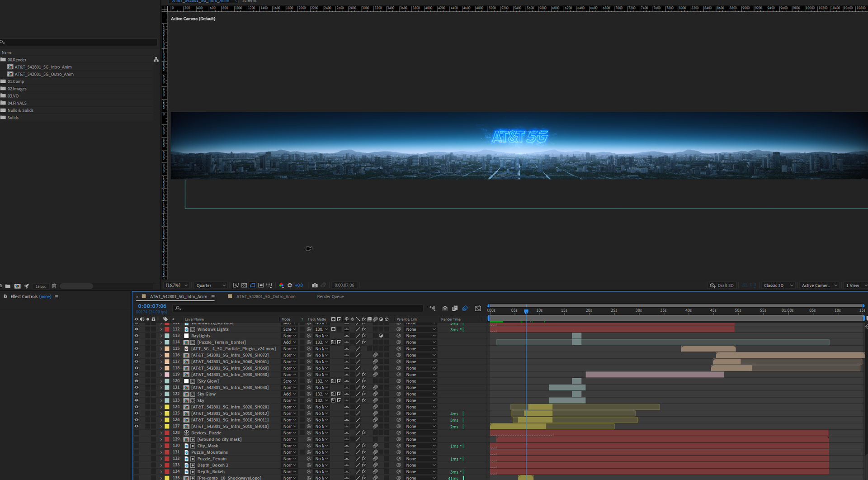
Task: Click the yellow label swatch of layer 127
Action: pyautogui.click(x=167, y=427)
